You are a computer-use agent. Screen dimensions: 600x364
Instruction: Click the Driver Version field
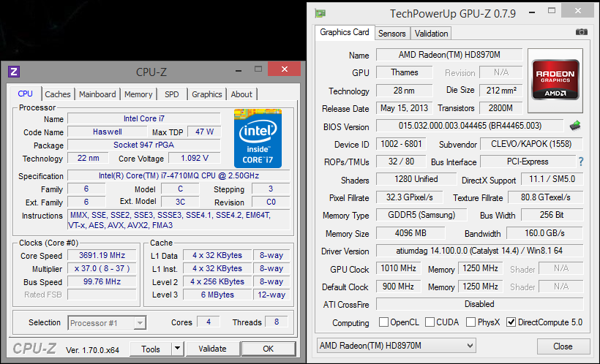click(479, 251)
